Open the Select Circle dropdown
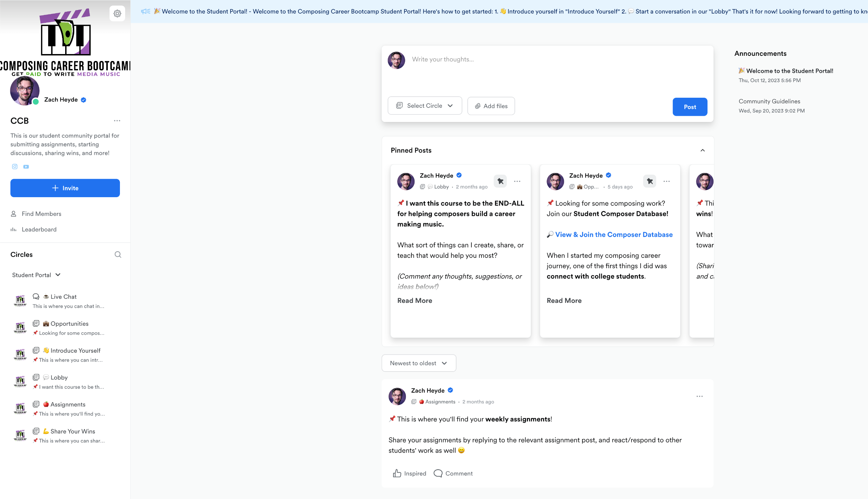Screen dimensions: 868x499 point(425,106)
